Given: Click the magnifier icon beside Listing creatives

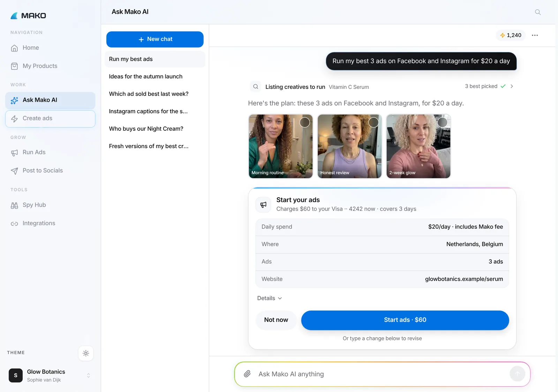Looking at the screenshot, I should point(256,86).
